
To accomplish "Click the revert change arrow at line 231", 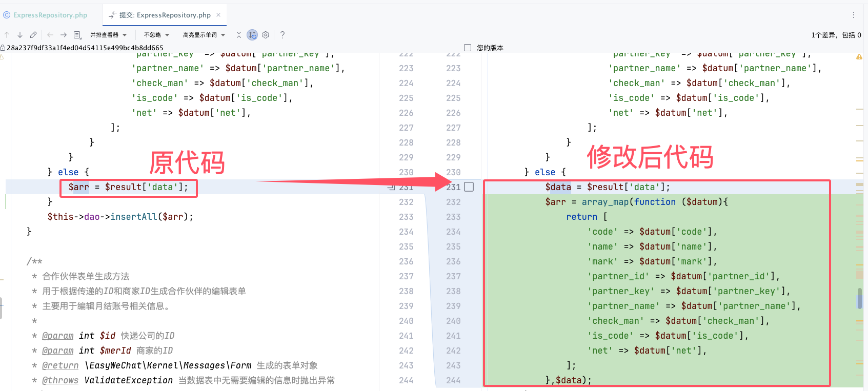I will click(391, 187).
